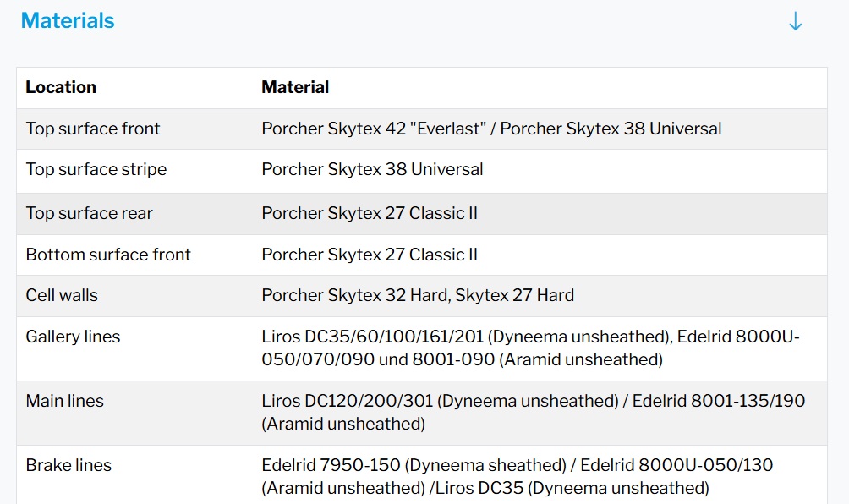The image size is (849, 504).
Task: Select the Brake lines row label
Action: (68, 465)
